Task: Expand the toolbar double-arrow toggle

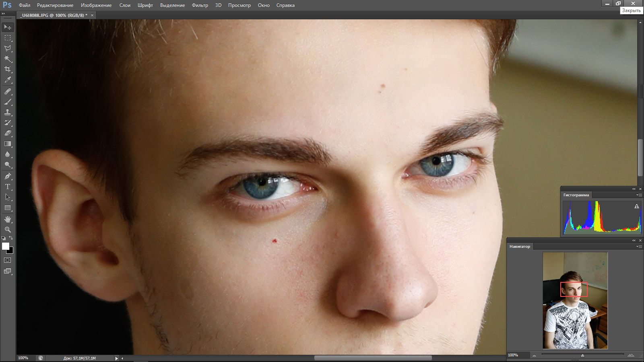Action: coord(4,14)
